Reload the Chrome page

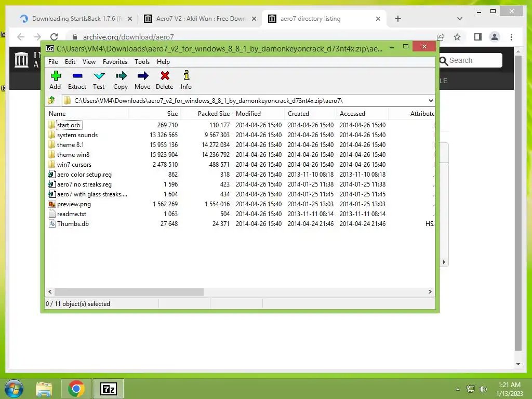click(x=54, y=37)
